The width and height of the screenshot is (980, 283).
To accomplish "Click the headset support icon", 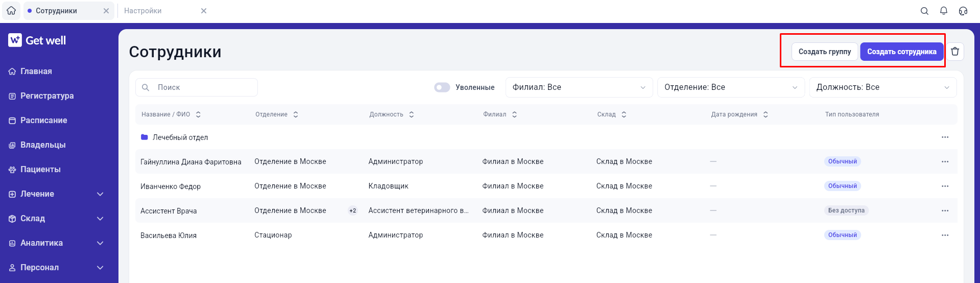I will (x=963, y=11).
